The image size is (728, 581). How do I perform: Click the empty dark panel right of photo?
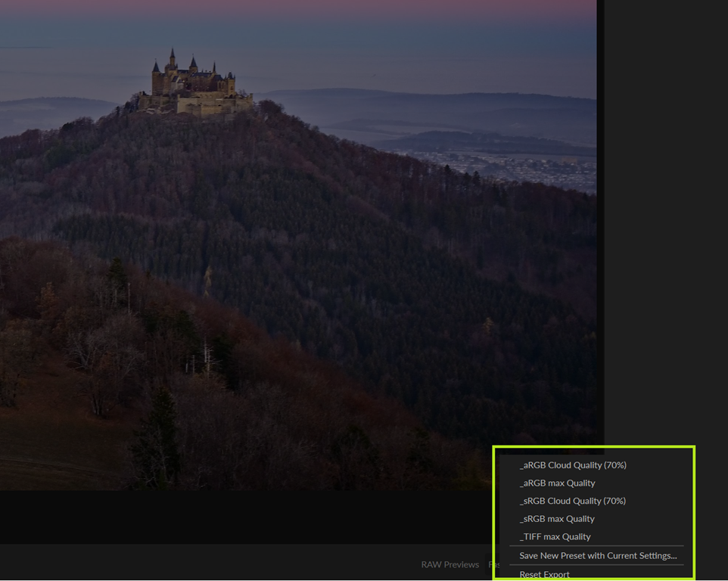point(666,227)
